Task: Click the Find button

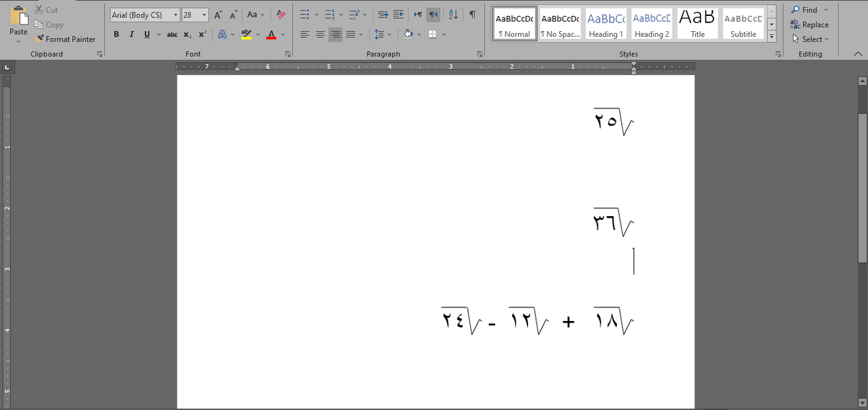Action: (x=806, y=9)
